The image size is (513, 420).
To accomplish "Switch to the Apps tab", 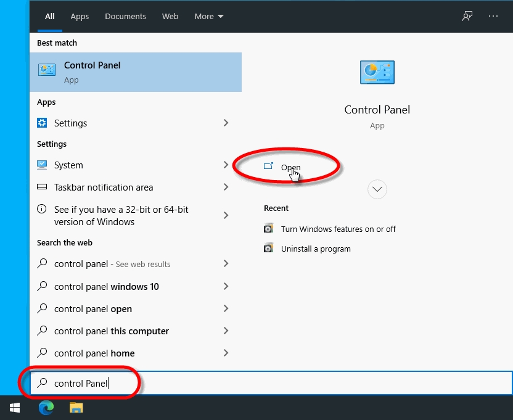I will point(80,17).
